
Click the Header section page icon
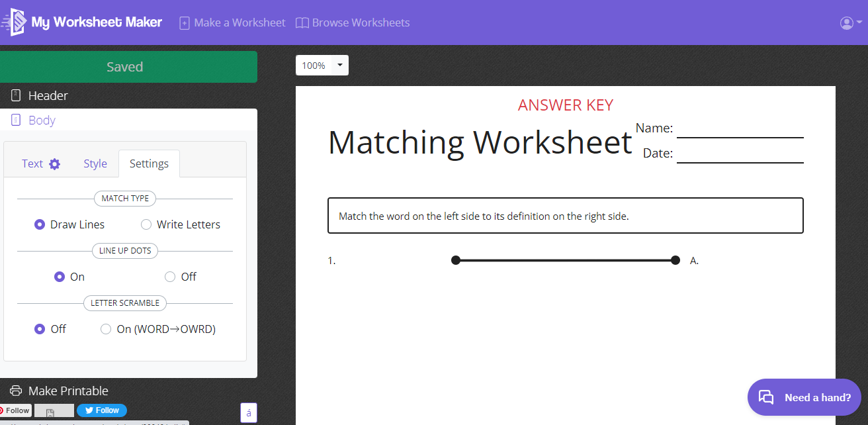click(15, 95)
